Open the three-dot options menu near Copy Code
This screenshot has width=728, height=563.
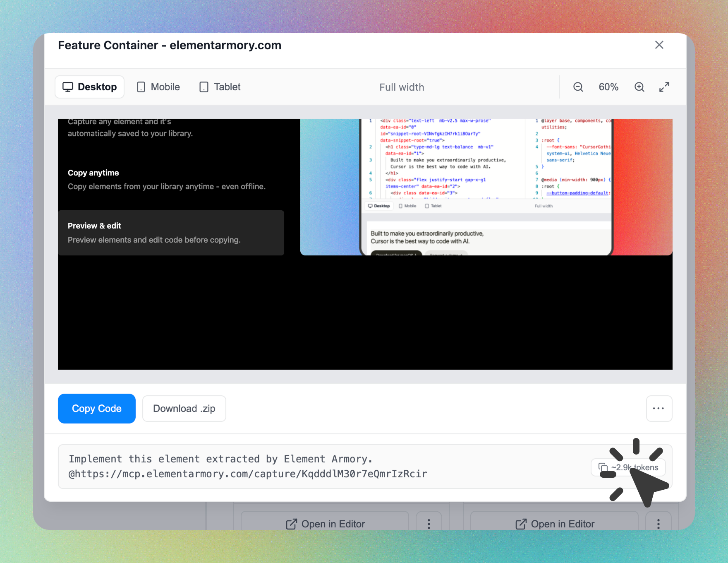click(659, 409)
